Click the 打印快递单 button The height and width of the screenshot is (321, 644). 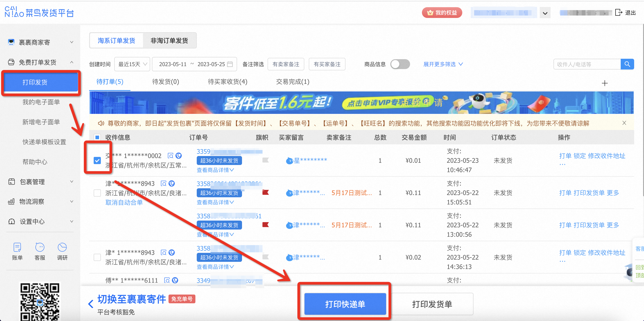click(x=345, y=304)
